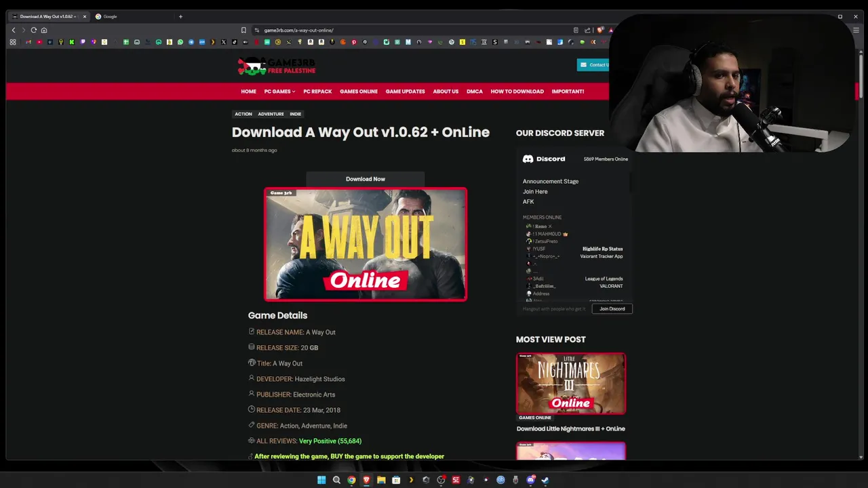Click the bookmark icon beside the address bar
Image resolution: width=868 pixels, height=488 pixels.
coord(243,30)
